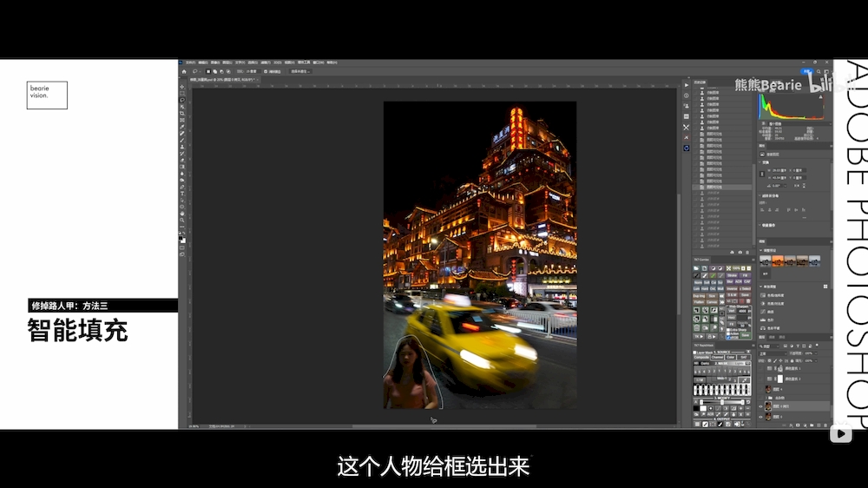
Task: Click the black swatch in RapidMask Modify section
Action: 696,408
